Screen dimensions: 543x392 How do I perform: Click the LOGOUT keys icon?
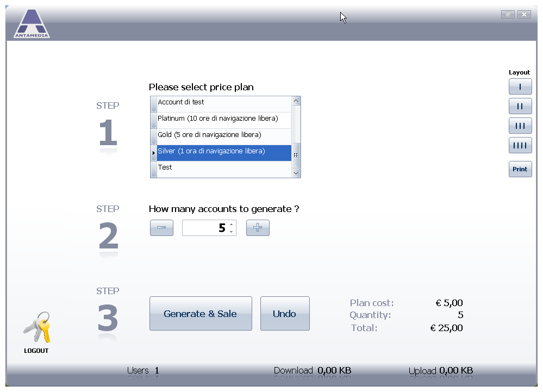coord(37,327)
